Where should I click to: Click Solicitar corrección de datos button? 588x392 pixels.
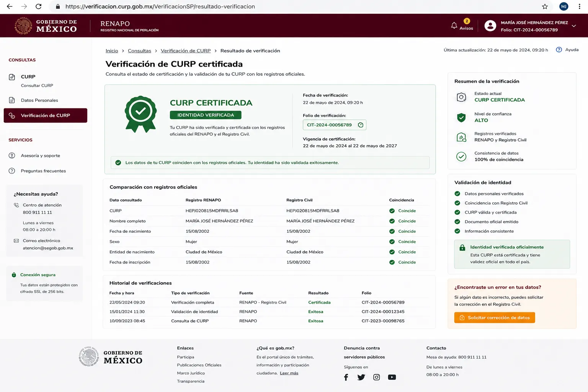(x=495, y=318)
